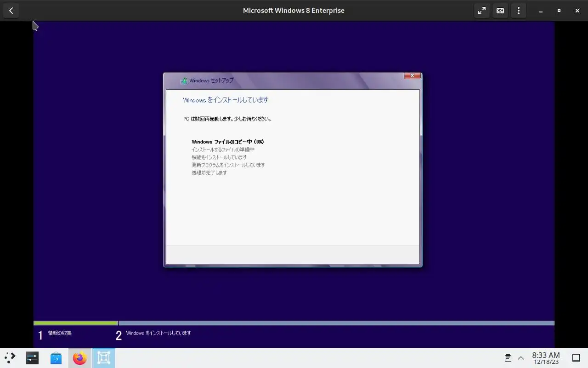Open the three-dot menu in the header

519,11
